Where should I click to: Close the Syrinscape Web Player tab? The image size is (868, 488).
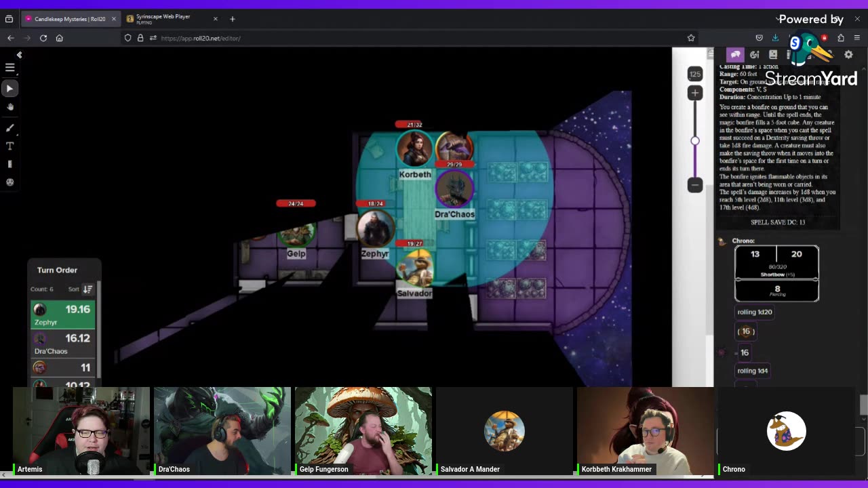tap(216, 19)
